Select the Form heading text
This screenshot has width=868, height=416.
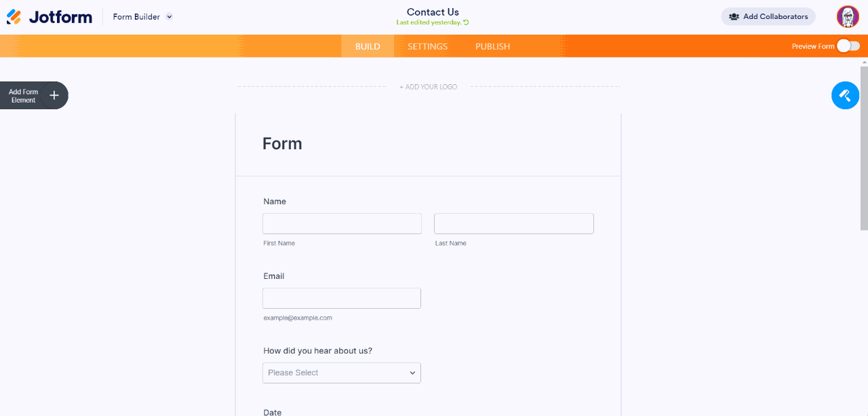[x=282, y=144]
